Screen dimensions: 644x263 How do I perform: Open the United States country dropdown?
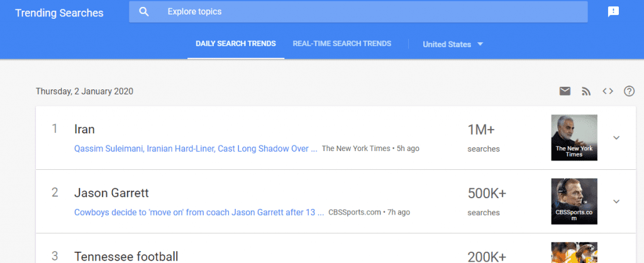tap(452, 44)
